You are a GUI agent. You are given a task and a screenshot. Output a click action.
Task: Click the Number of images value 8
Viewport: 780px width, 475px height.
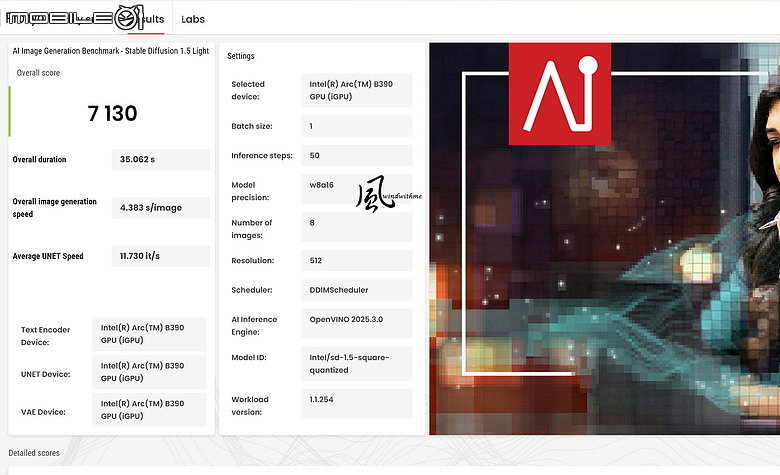[357, 227]
